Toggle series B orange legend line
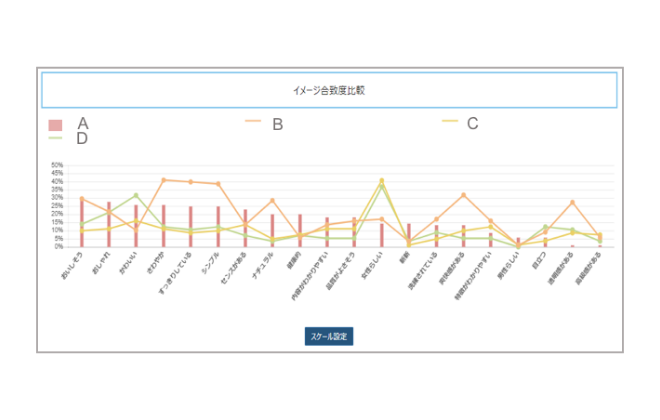 (252, 121)
